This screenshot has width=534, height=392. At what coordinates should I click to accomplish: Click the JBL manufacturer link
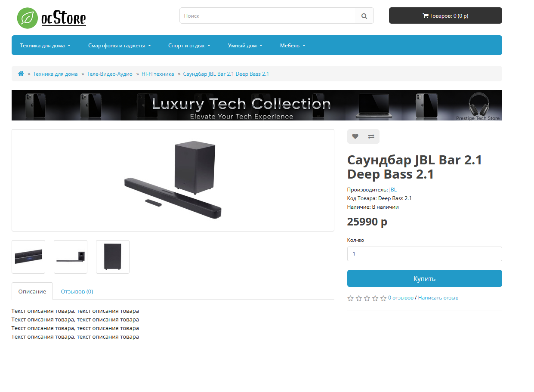(x=393, y=189)
